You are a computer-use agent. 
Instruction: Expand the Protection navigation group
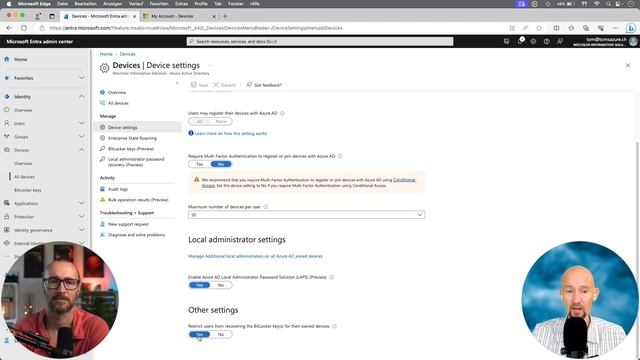click(x=82, y=217)
